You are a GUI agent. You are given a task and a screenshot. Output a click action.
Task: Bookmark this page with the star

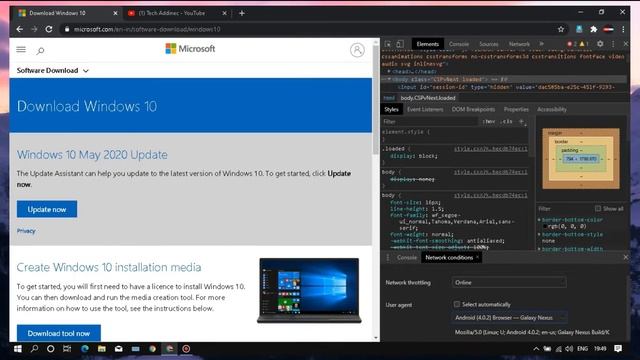pos(561,29)
